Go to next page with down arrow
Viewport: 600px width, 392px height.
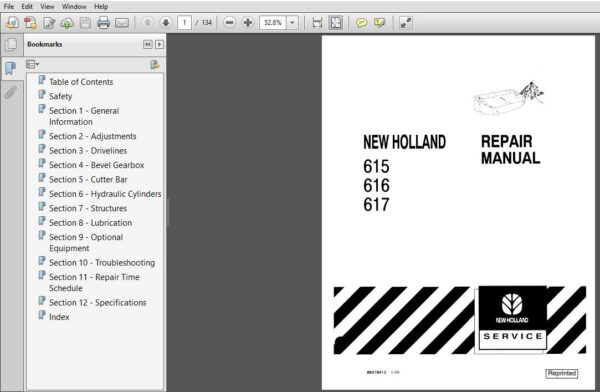point(165,23)
